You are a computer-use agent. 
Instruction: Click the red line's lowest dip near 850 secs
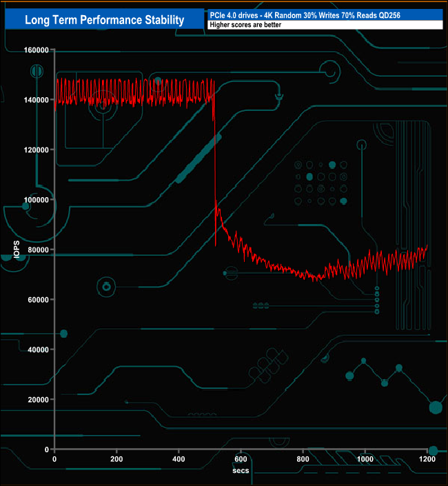[317, 280]
